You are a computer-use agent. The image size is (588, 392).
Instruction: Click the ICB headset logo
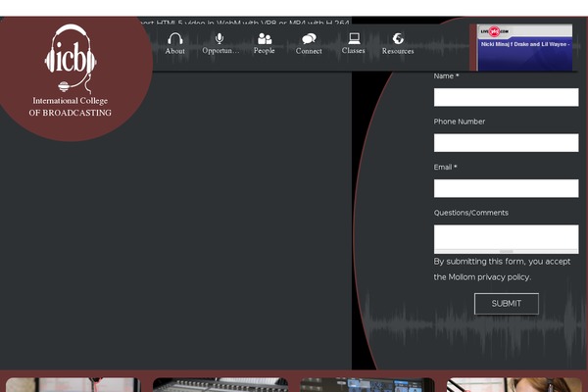(71, 58)
